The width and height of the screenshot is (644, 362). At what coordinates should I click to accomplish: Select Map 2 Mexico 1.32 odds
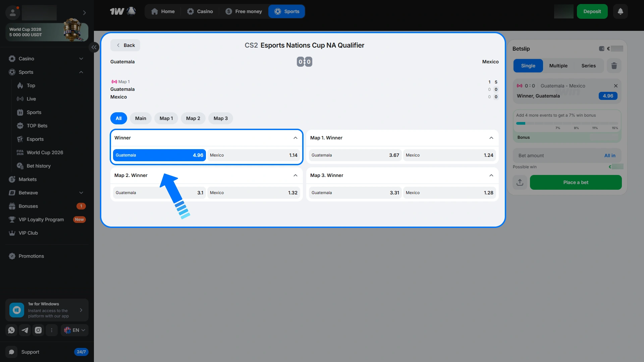coord(254,193)
